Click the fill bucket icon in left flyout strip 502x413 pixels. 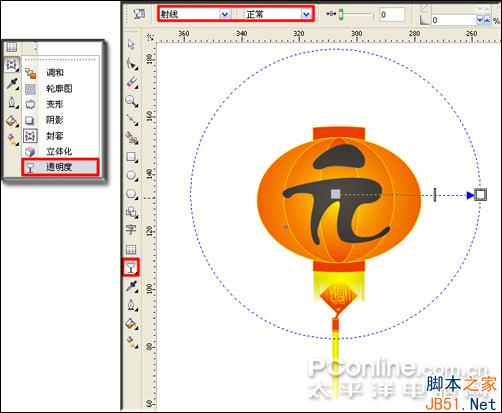click(x=12, y=121)
